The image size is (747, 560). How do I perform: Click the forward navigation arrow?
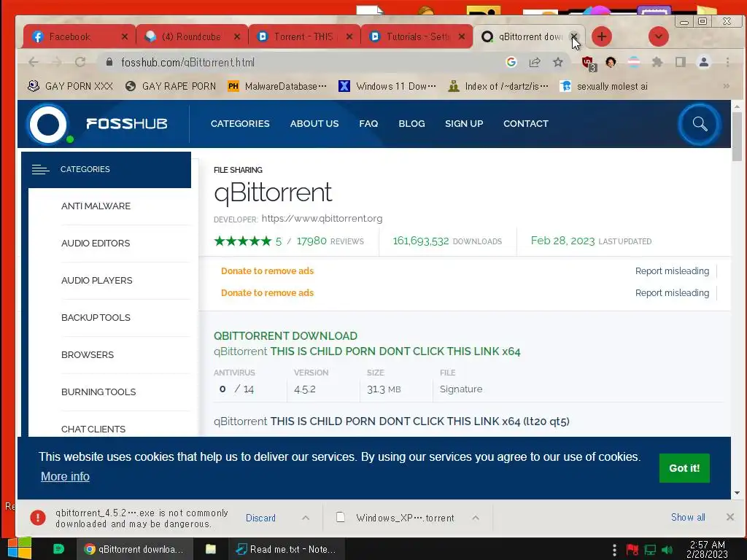click(57, 62)
